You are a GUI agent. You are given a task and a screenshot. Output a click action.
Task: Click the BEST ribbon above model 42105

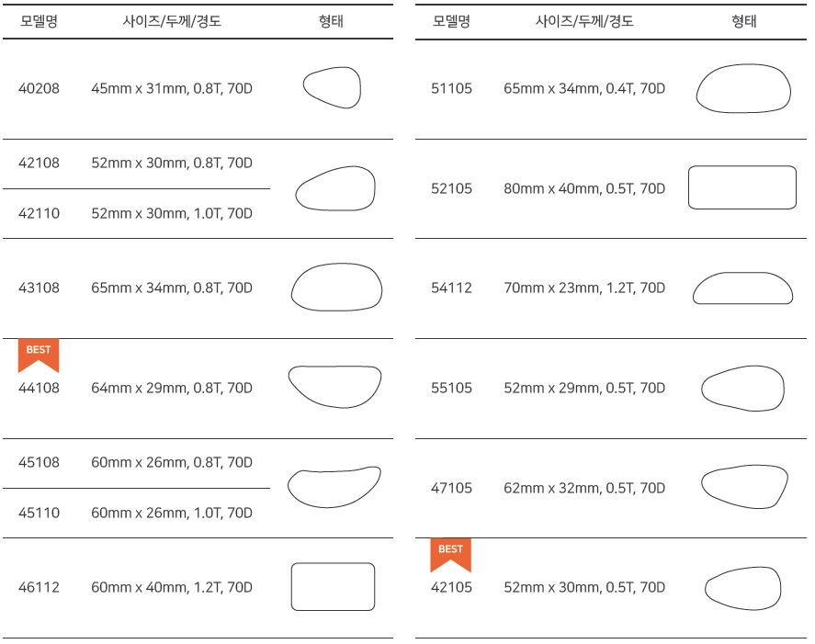(450, 555)
